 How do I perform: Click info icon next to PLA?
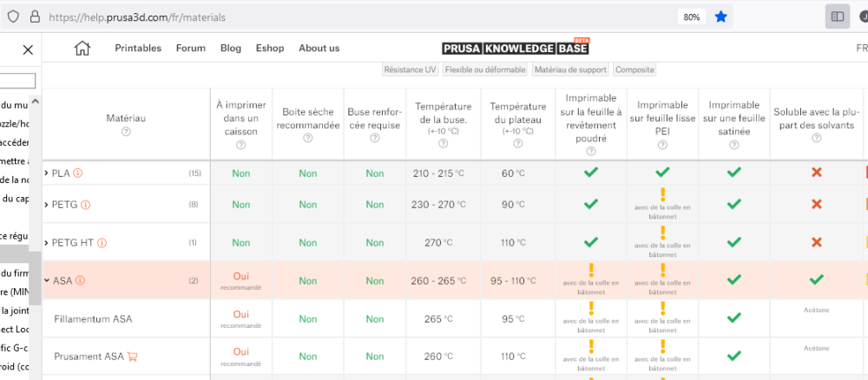78,174
